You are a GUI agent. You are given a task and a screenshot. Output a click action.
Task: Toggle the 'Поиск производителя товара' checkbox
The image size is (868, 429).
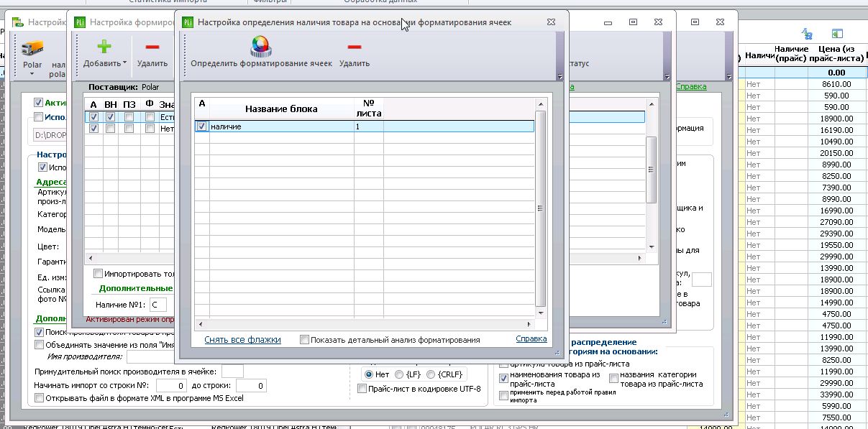click(40, 333)
